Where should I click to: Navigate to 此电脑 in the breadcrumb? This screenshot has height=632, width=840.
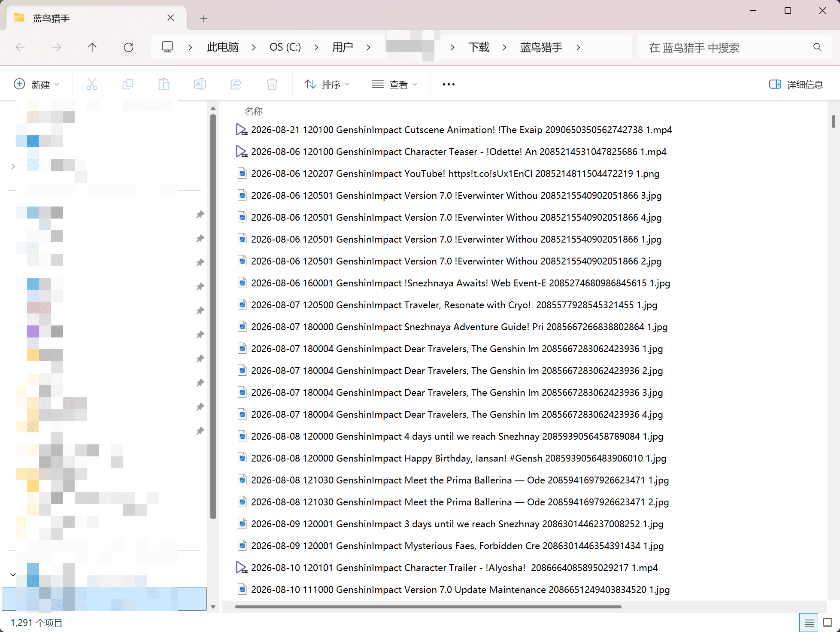coord(223,47)
